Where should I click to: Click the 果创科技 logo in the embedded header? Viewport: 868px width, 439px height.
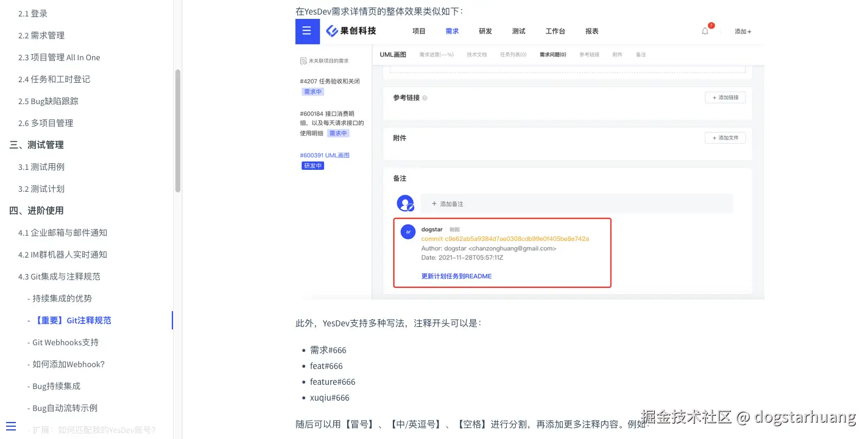(351, 31)
